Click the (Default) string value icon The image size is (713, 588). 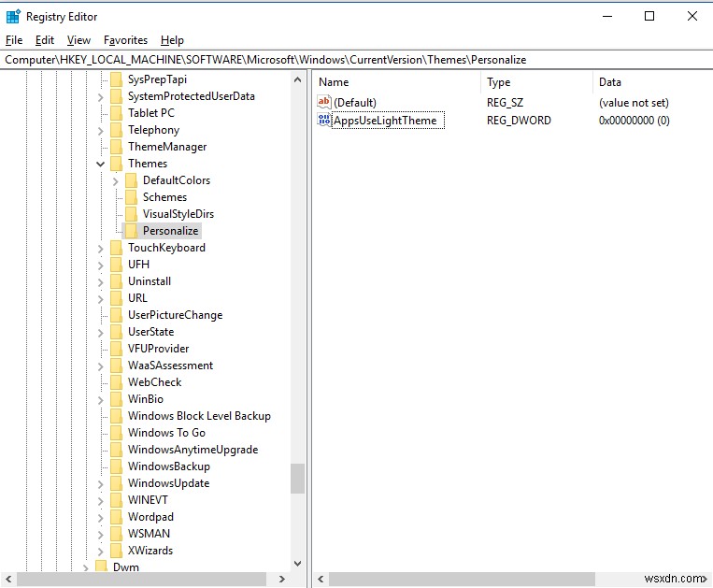tap(324, 102)
